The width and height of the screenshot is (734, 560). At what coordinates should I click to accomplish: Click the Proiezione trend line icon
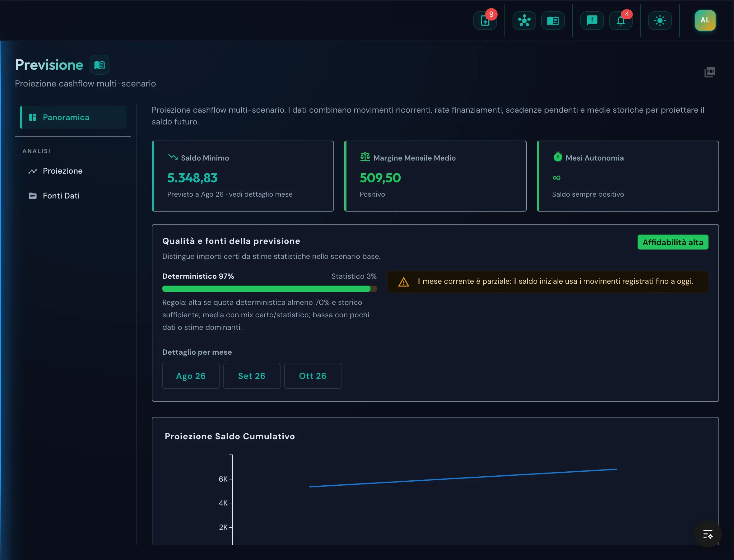[x=33, y=171]
